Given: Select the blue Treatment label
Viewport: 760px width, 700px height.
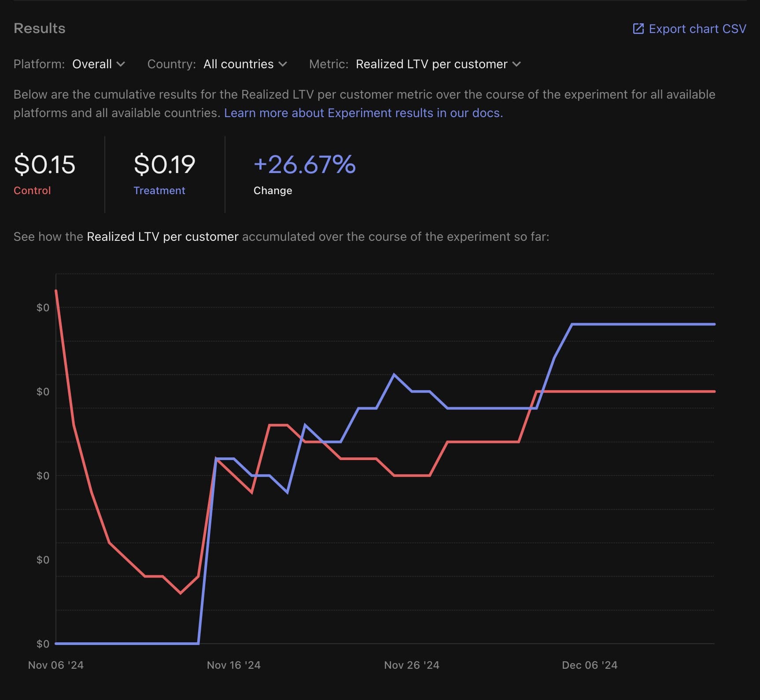Looking at the screenshot, I should (x=159, y=191).
